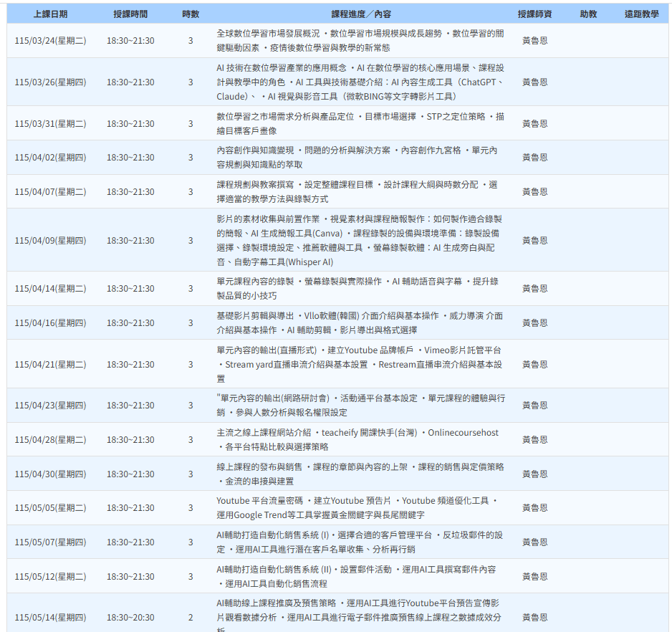Click the hours value 2 in last row

191,618
